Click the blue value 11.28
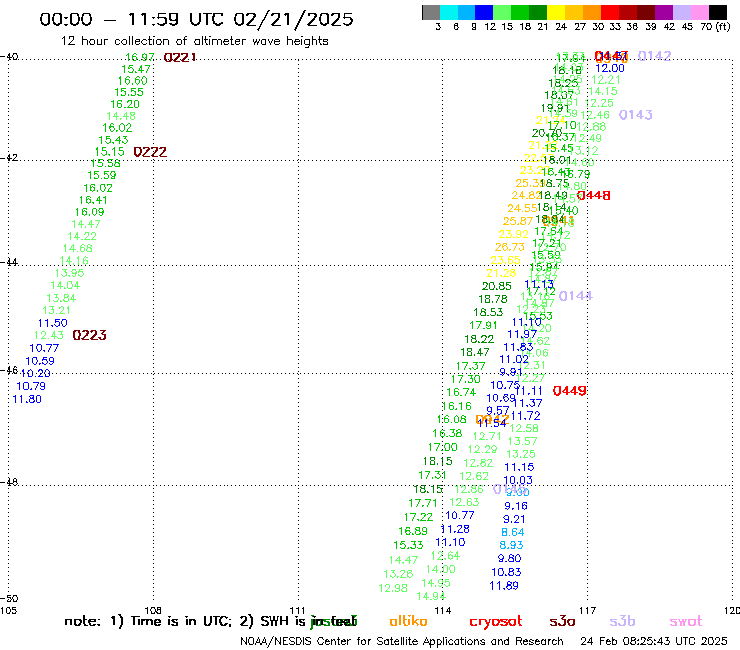 455,529
